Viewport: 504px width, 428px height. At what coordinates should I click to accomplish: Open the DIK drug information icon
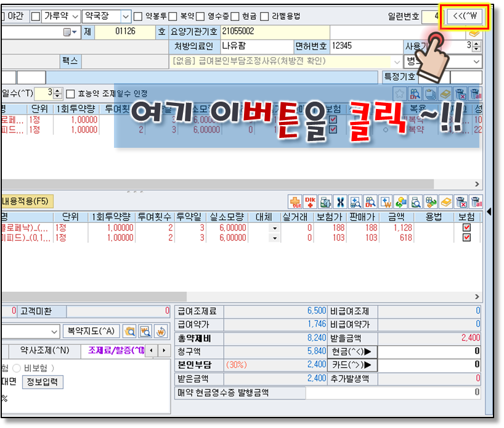tap(311, 201)
